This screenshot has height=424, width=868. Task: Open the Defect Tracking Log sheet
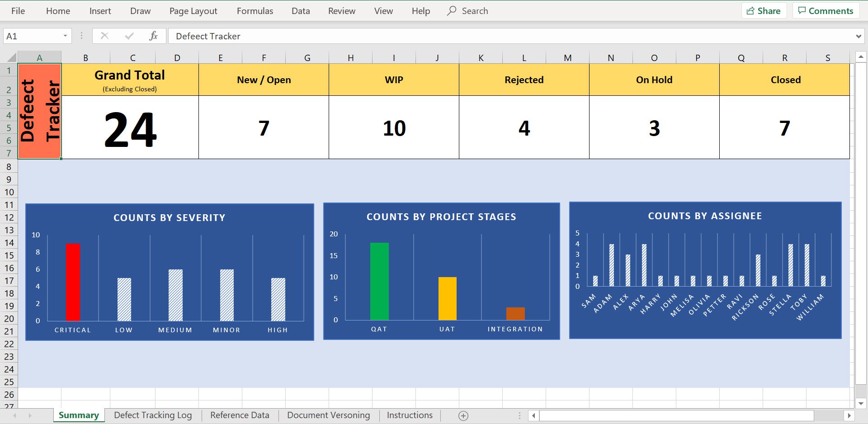153,415
